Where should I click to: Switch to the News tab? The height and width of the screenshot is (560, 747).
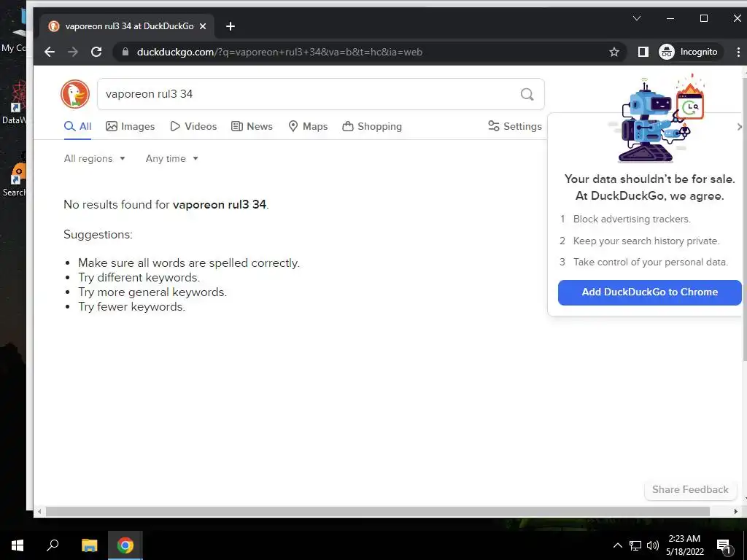[x=252, y=126]
